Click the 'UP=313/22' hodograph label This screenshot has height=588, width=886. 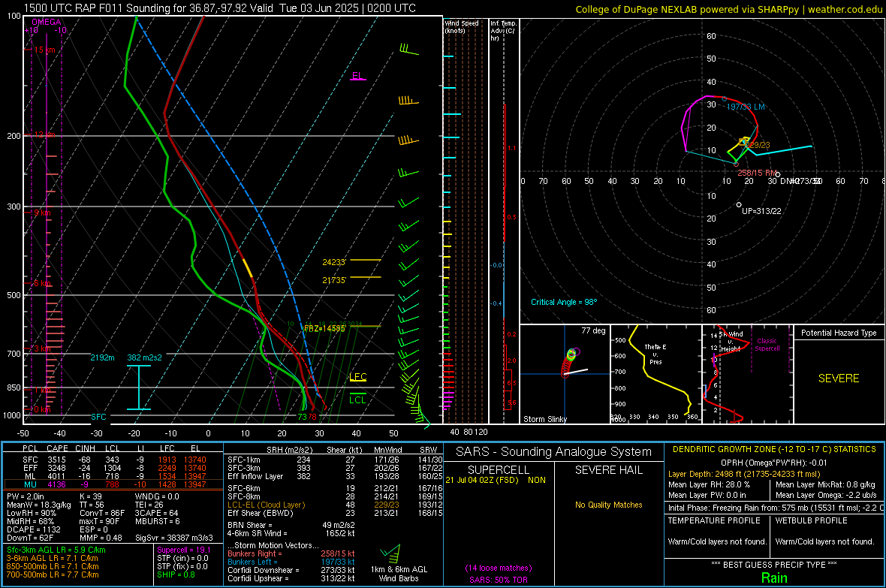761,212
